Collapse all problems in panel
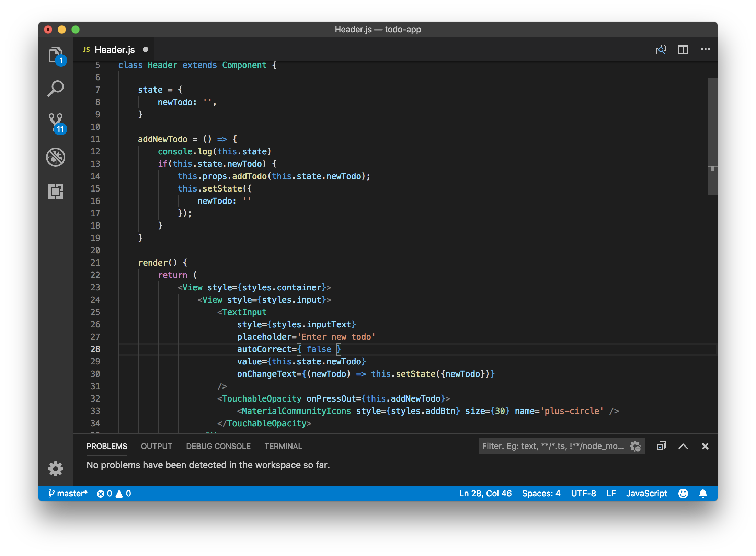The image size is (756, 556). point(661,446)
